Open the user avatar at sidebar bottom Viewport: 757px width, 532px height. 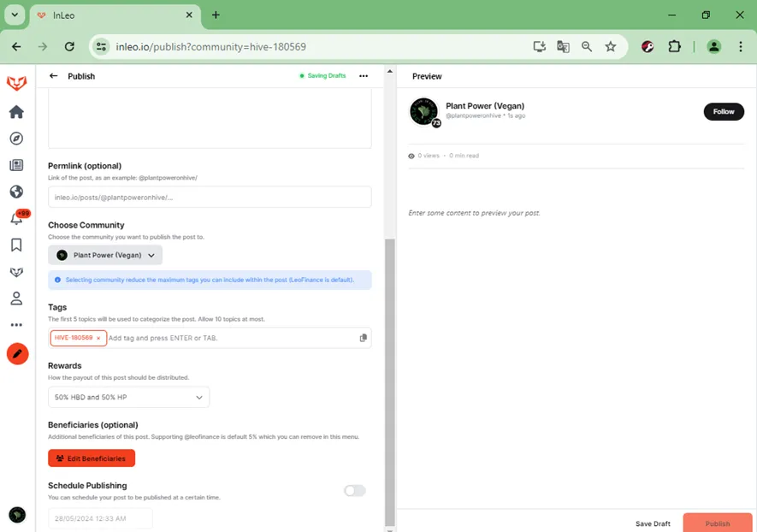17,515
